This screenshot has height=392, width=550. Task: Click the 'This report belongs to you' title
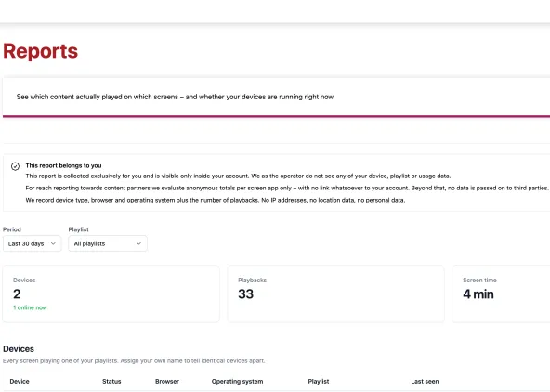63,166
